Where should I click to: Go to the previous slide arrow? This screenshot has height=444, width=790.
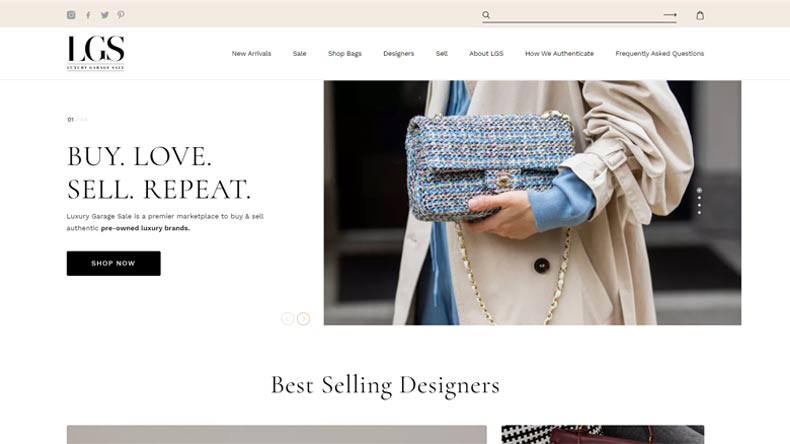(x=287, y=319)
